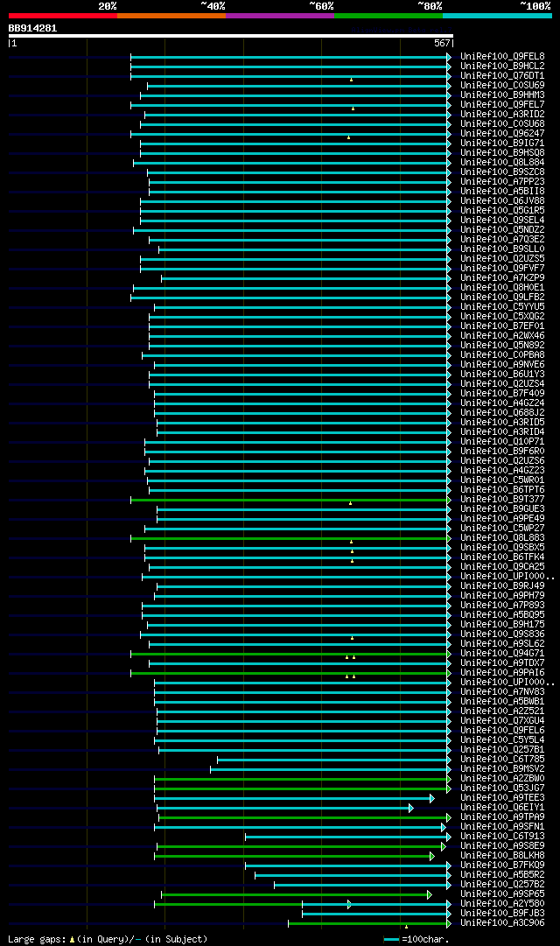The image size is (560, 946).
Task: Click the green alignment bar for UniRef100_B8LKH8
Action: [x=293, y=857]
